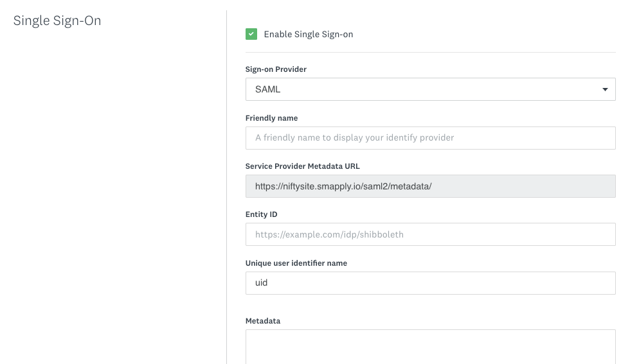Select the SAML text in provider combo box
Screen dimensions: 630x364
[x=268, y=89]
